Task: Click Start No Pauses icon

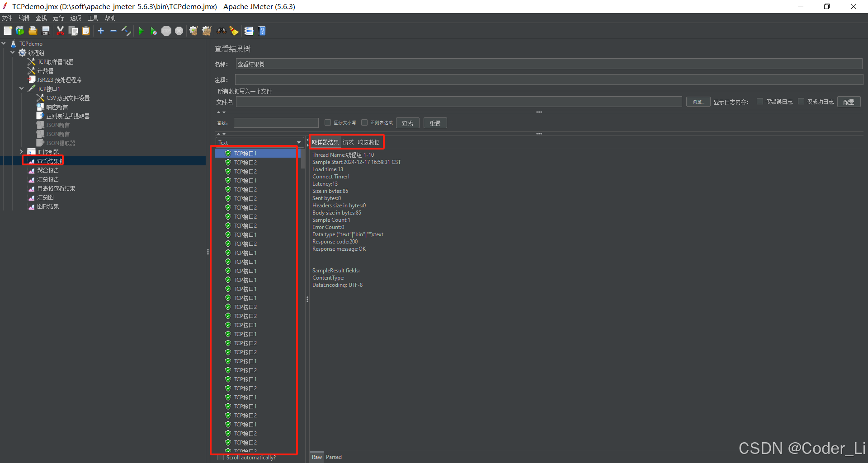Action: (x=154, y=31)
